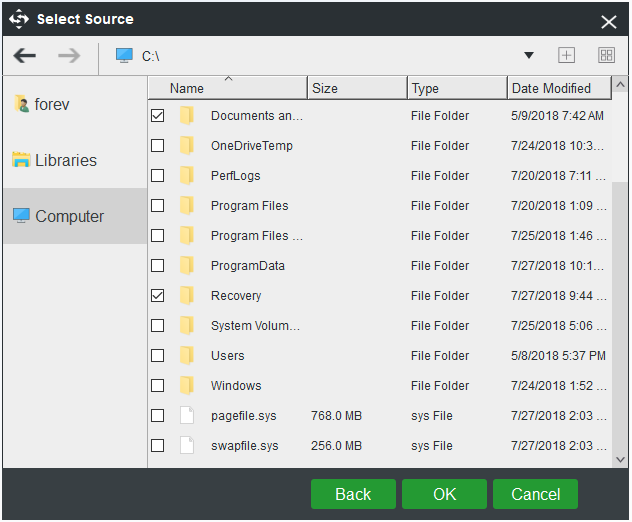Click the Users folder name text
This screenshot has width=632, height=522.
tap(228, 356)
